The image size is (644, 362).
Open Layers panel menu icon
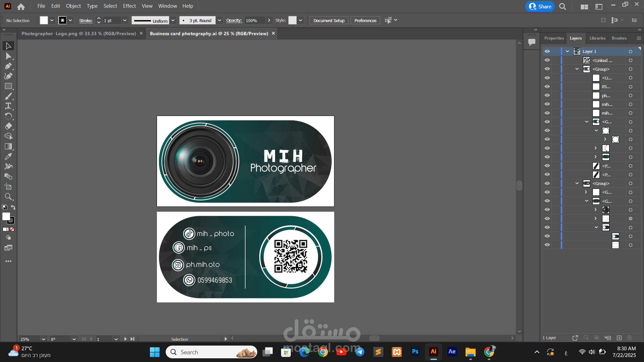(x=639, y=38)
